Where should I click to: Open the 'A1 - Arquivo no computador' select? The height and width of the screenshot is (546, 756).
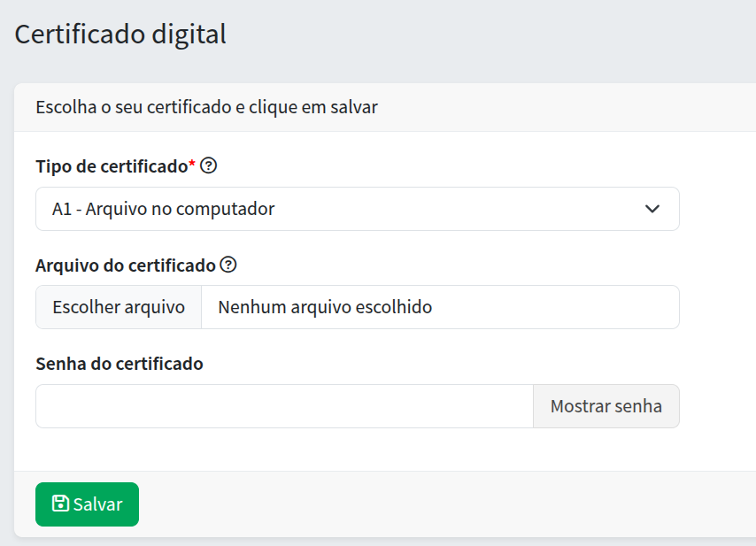[x=354, y=209]
